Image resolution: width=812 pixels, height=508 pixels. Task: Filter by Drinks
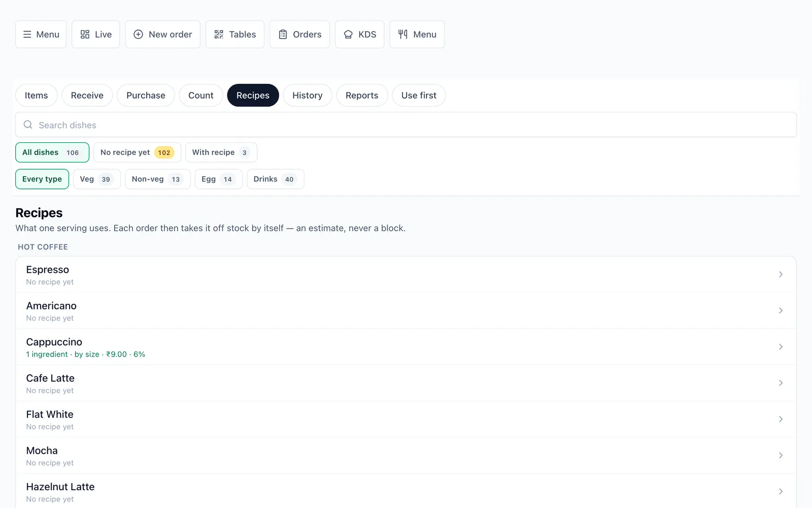coord(276,179)
